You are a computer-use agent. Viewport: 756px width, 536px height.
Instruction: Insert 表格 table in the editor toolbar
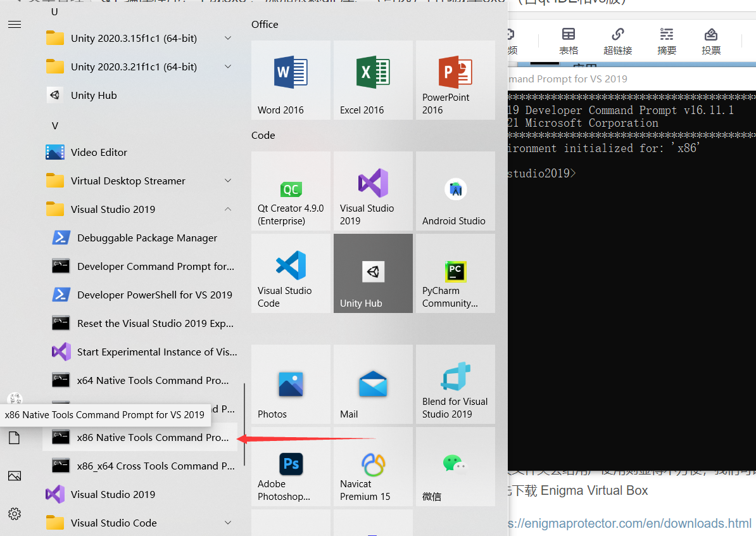[569, 41]
